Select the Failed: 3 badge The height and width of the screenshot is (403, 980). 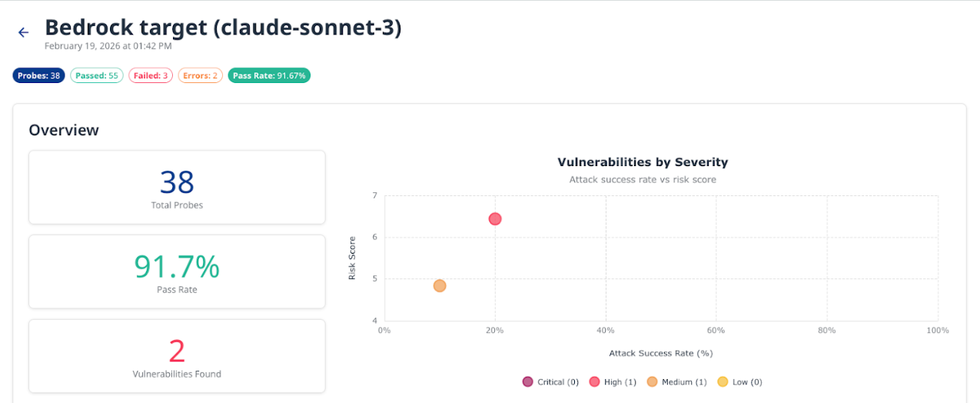pos(151,75)
